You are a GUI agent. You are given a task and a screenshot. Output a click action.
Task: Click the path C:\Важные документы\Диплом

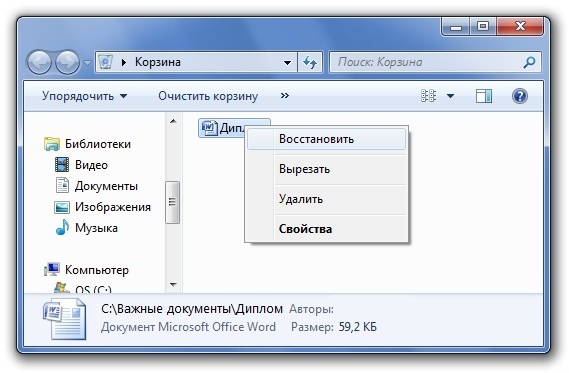click(192, 309)
